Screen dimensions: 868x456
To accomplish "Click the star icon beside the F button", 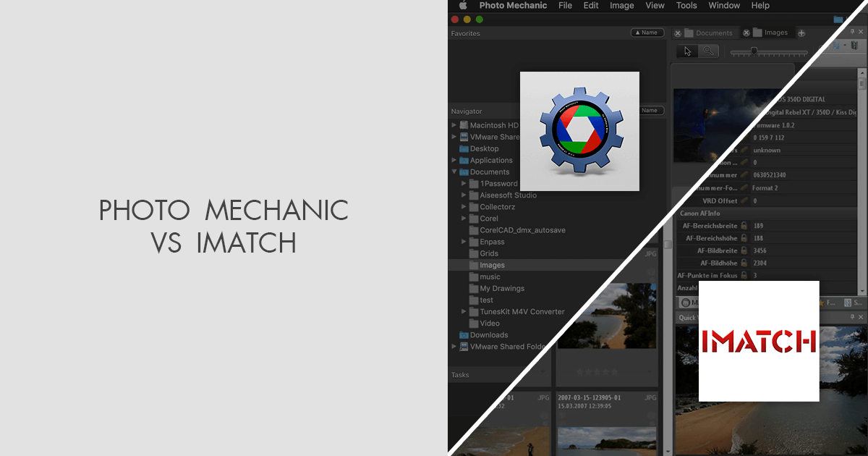I will [x=822, y=303].
